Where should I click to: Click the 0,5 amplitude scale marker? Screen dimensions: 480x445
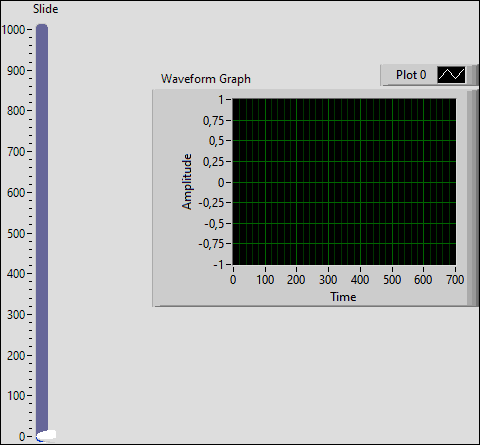point(217,141)
